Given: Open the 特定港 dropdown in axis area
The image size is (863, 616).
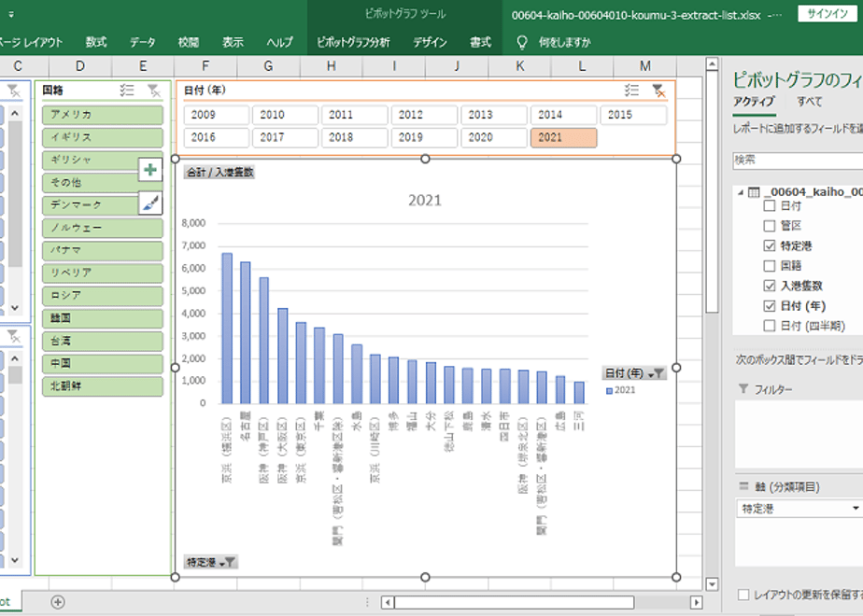Looking at the screenshot, I should 856,509.
